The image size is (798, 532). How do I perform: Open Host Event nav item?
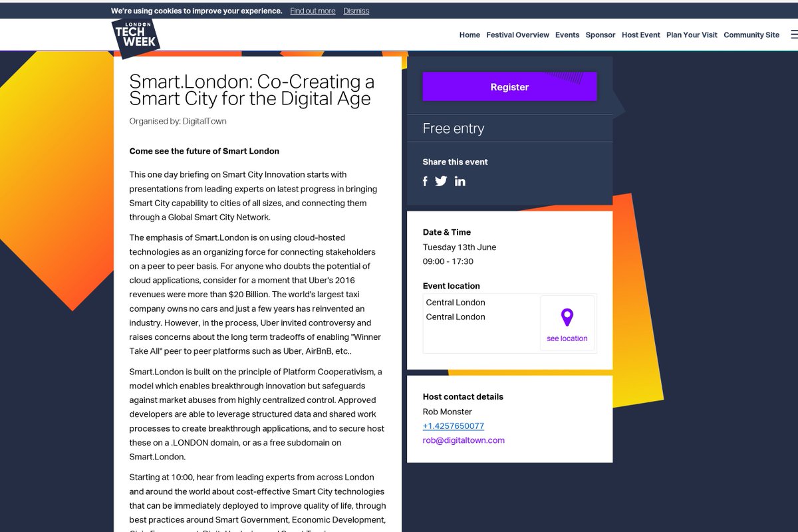pyautogui.click(x=641, y=35)
